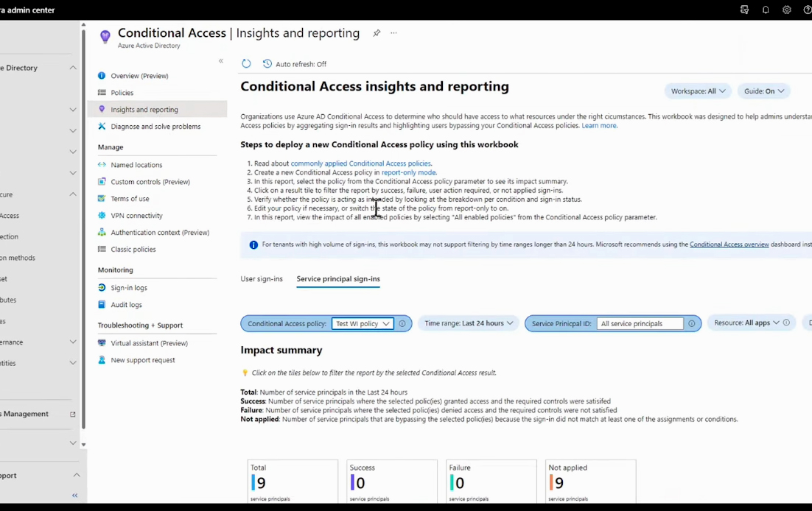The height and width of the screenshot is (511, 812).
Task: Expand the 'tities' section chevron in left nav
Action: coord(73,363)
